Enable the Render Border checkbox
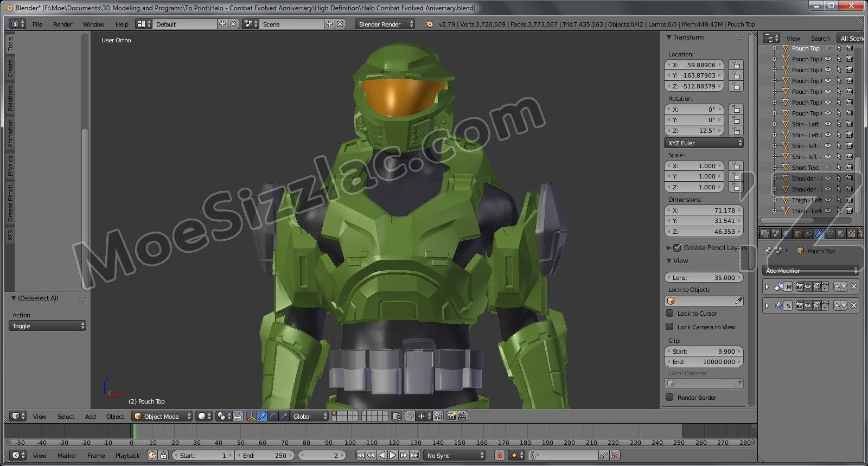868x466 pixels. 670,398
